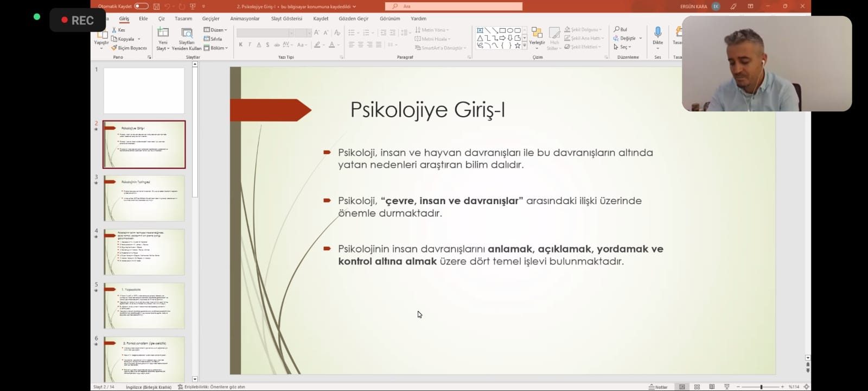Viewport: 868px width, 391px height.
Task: Open the Değiştir replace dropdown arrow
Action: click(641, 39)
